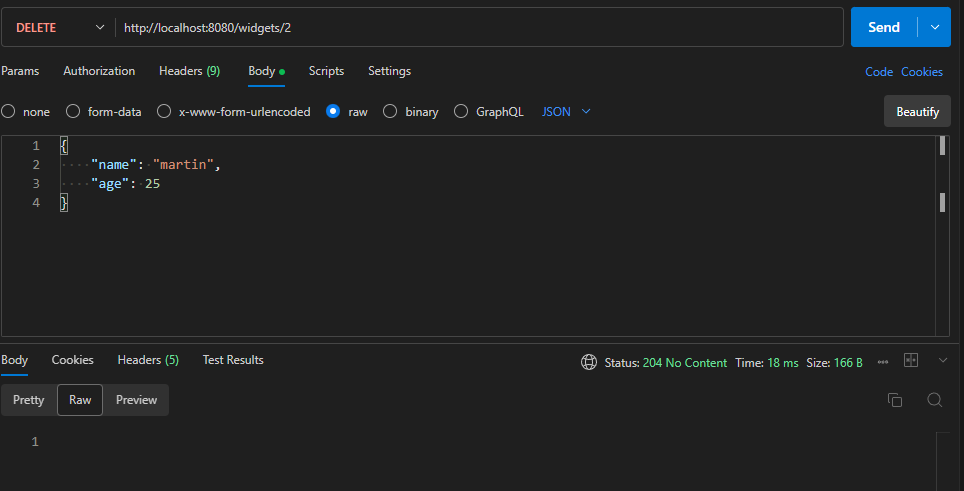Open the request Headers (9) tab
This screenshot has width=964, height=491.
pos(189,71)
